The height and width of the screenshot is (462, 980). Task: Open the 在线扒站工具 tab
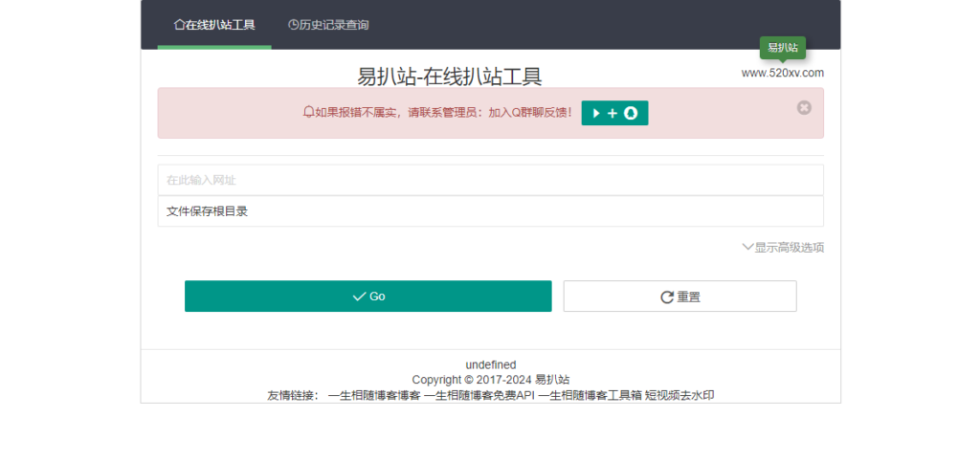point(214,25)
